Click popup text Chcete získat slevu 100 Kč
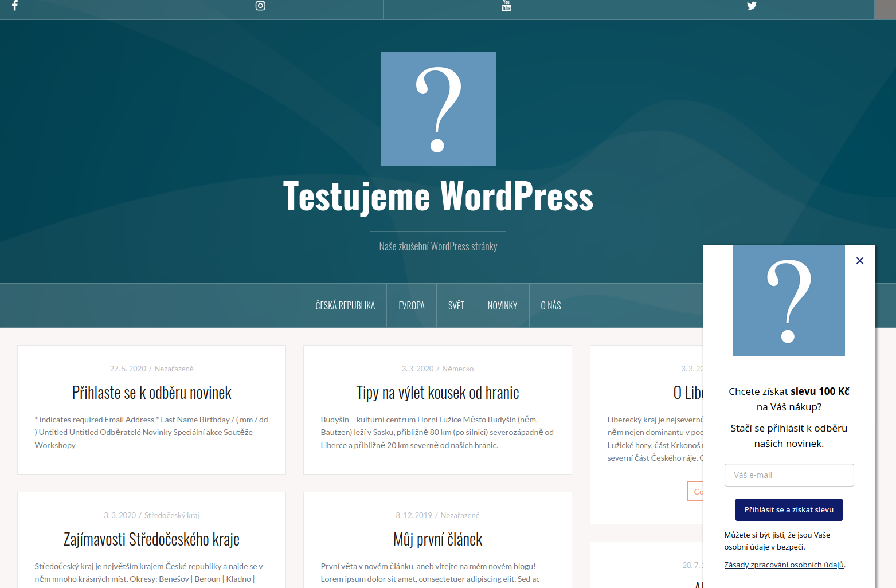Viewport: 896px width, 588px height. pyautogui.click(x=789, y=399)
